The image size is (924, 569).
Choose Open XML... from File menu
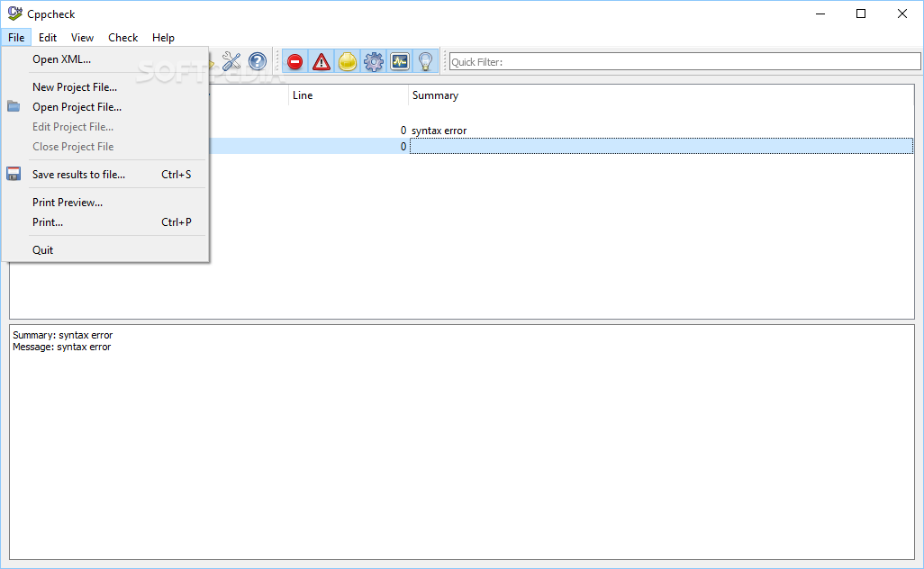(x=105, y=59)
